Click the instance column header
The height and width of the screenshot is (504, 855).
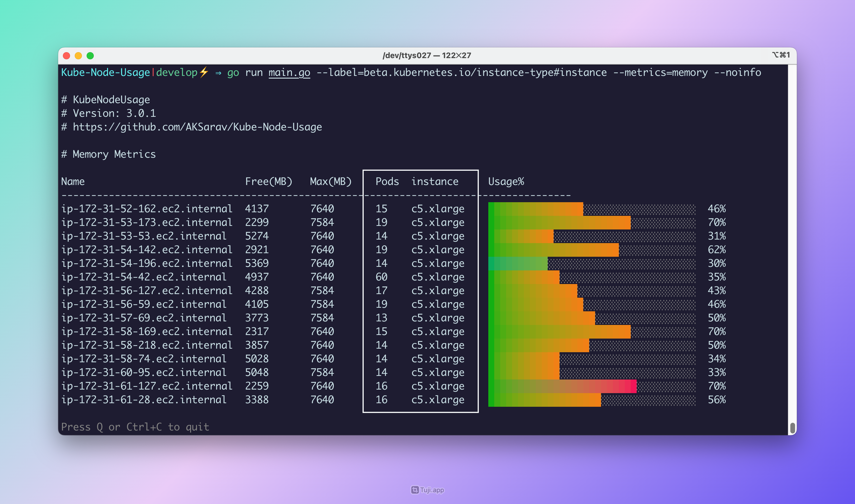click(435, 182)
